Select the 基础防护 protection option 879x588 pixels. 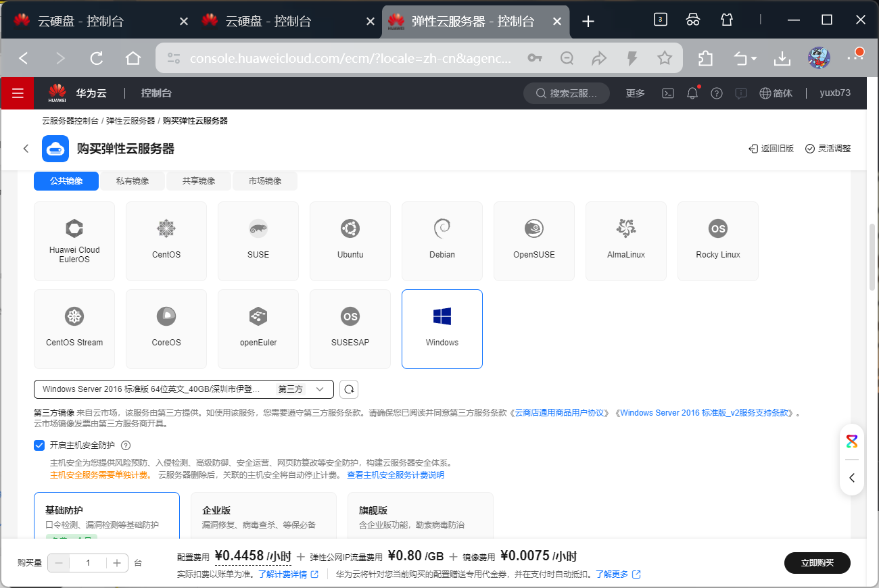tap(107, 516)
